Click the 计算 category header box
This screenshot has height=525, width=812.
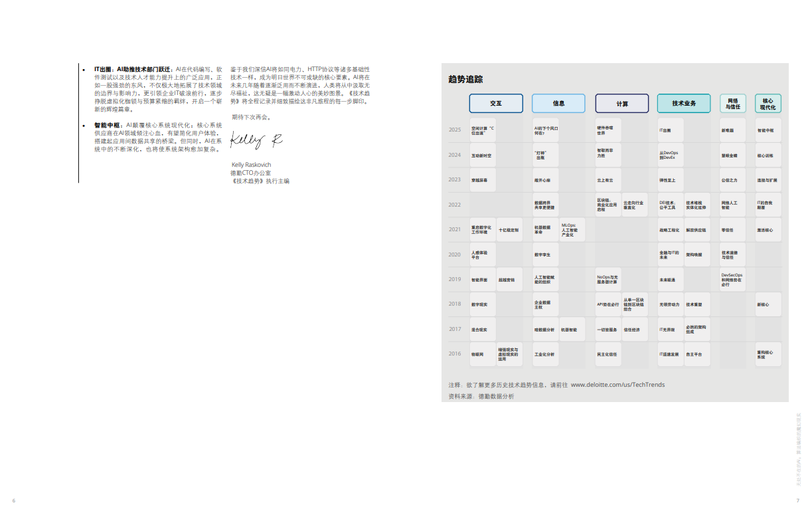click(x=622, y=104)
